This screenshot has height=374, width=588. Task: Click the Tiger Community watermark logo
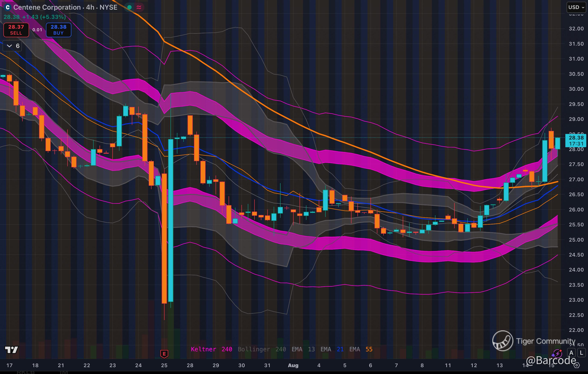tap(503, 340)
